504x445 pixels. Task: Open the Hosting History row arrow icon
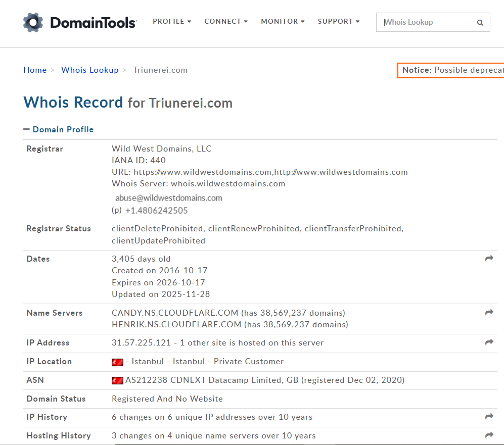(x=489, y=435)
